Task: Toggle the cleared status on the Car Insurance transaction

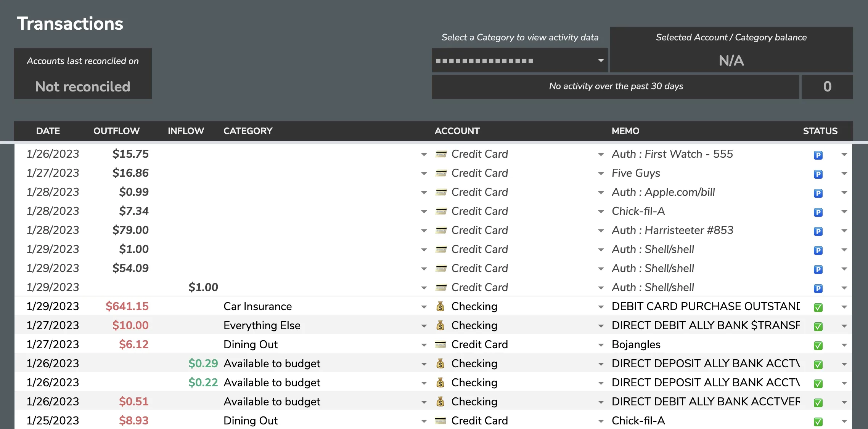Action: coord(818,307)
